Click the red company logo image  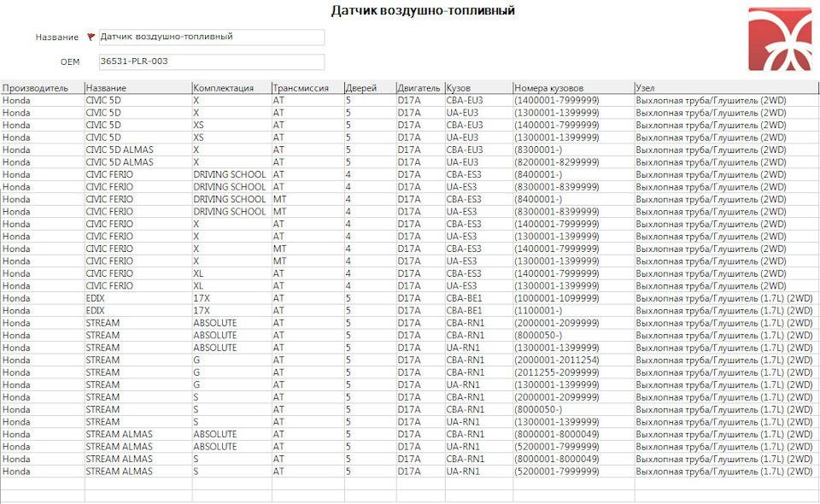780,38
